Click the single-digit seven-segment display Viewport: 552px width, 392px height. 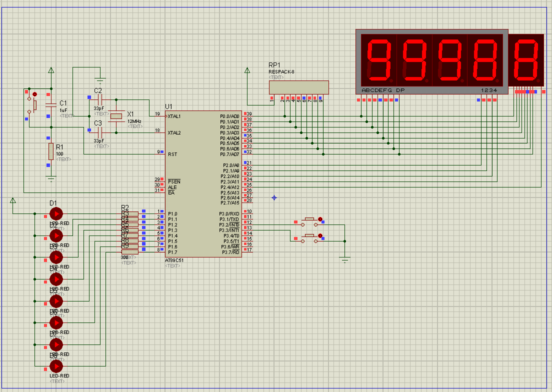pos(526,60)
